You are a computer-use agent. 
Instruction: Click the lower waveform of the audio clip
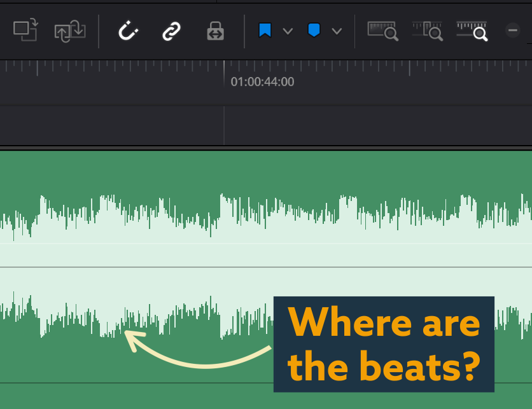click(159, 312)
